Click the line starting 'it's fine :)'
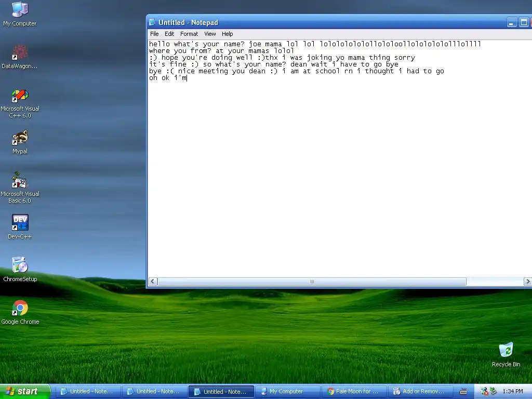Image resolution: width=532 pixels, height=399 pixels. click(273, 64)
